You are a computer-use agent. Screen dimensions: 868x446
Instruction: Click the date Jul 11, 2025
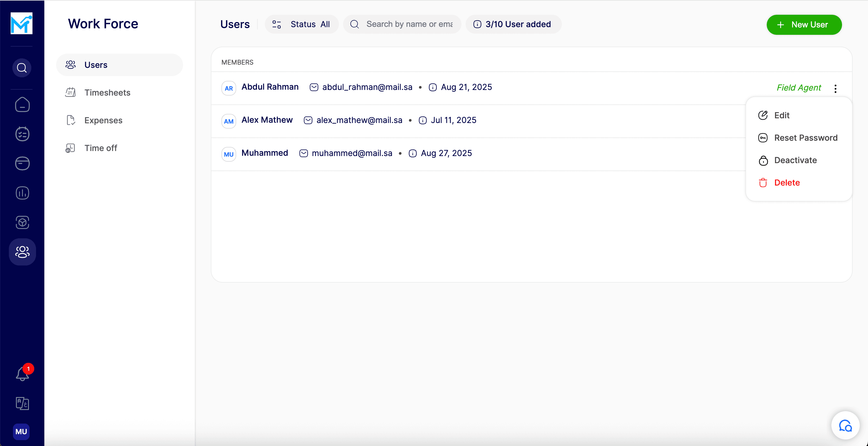(x=453, y=120)
